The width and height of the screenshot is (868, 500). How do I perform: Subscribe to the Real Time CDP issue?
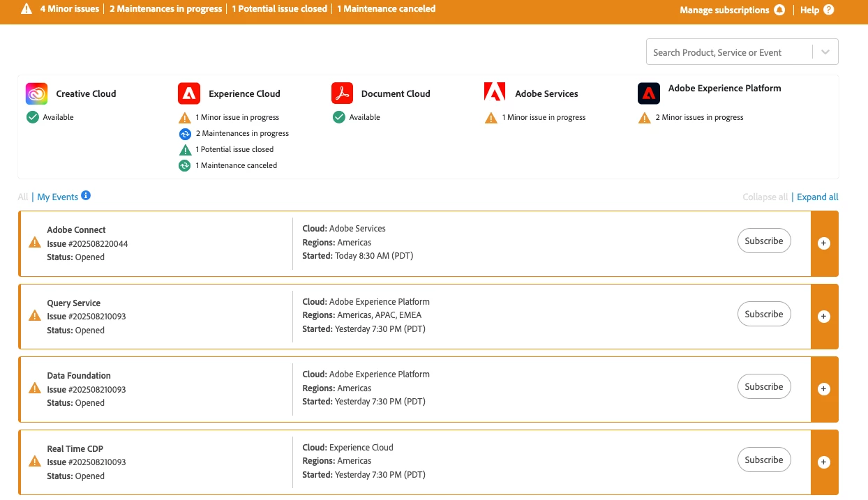[x=764, y=460]
